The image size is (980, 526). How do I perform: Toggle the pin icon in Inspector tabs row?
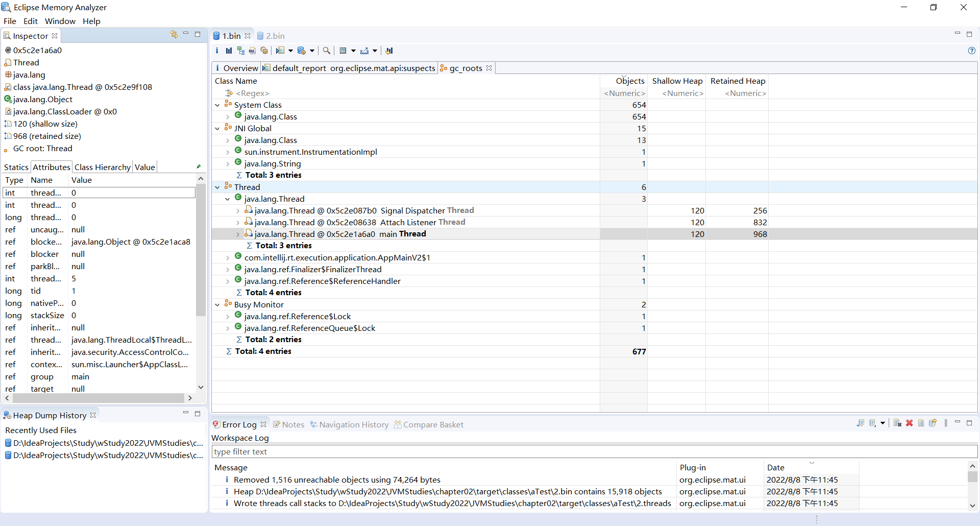point(199,167)
